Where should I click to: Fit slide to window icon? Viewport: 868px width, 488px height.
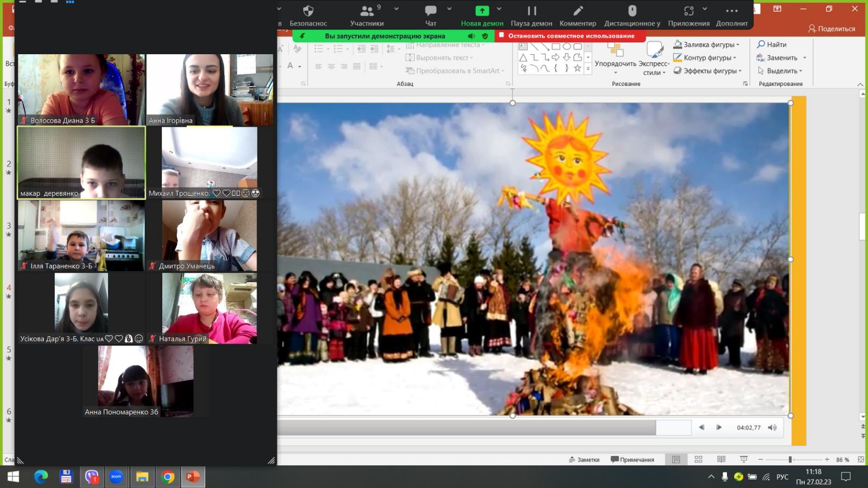click(x=861, y=459)
